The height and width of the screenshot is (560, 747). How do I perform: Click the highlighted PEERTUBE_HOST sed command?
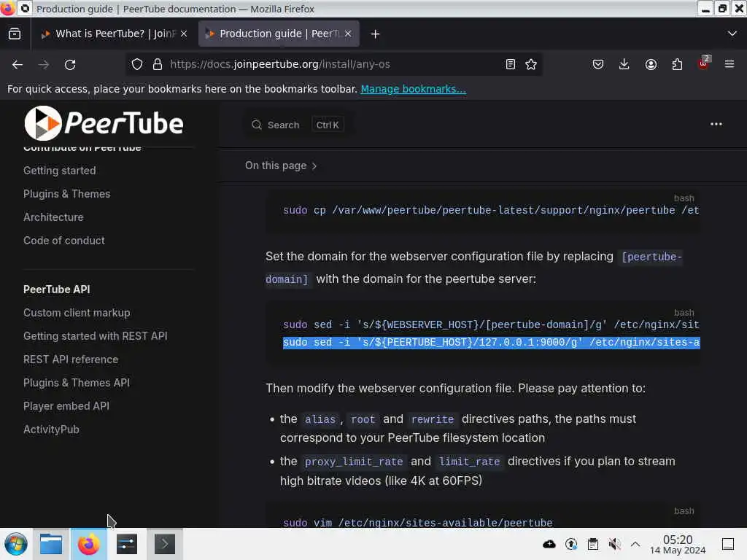tap(491, 343)
